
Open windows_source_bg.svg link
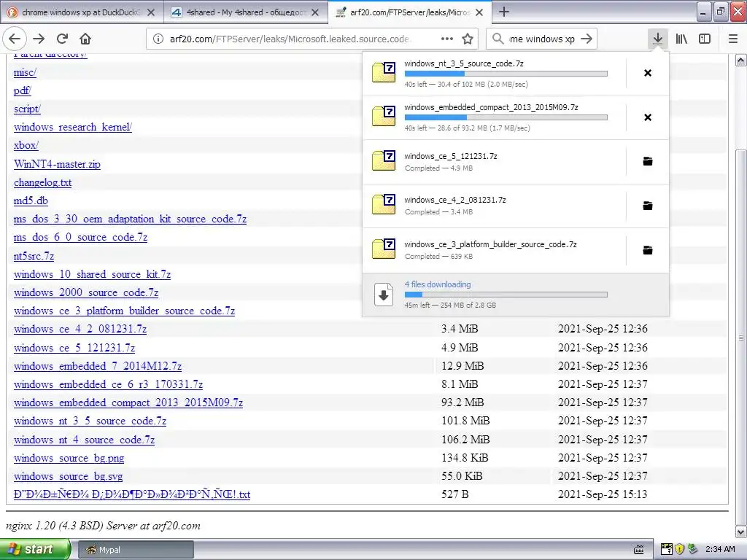[x=68, y=476]
